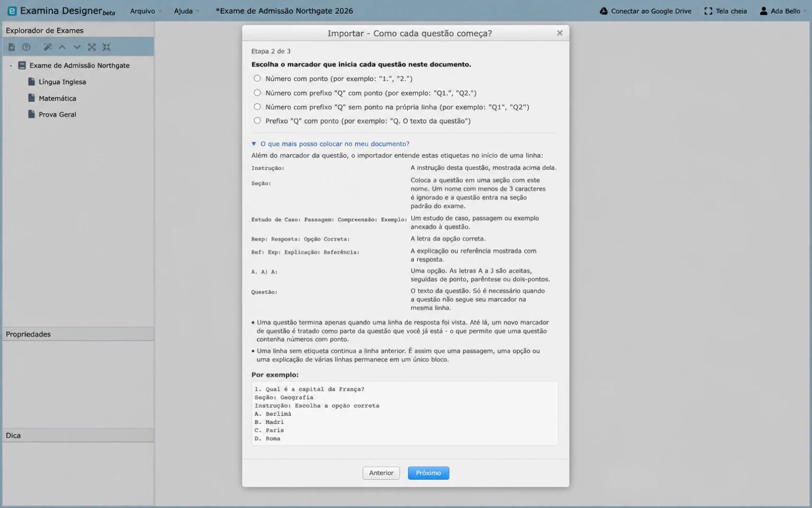Click the page icon next to Prova Geral
The image size is (812, 508).
[31, 114]
